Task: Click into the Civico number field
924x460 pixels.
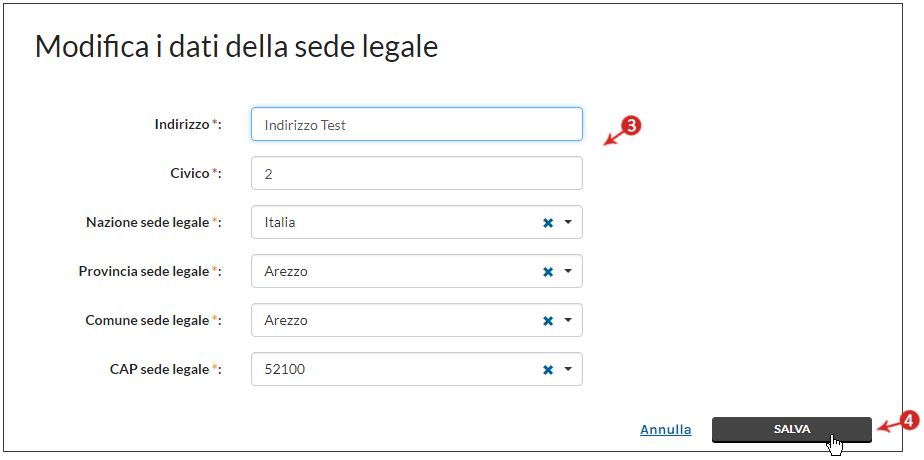Action: [417, 173]
